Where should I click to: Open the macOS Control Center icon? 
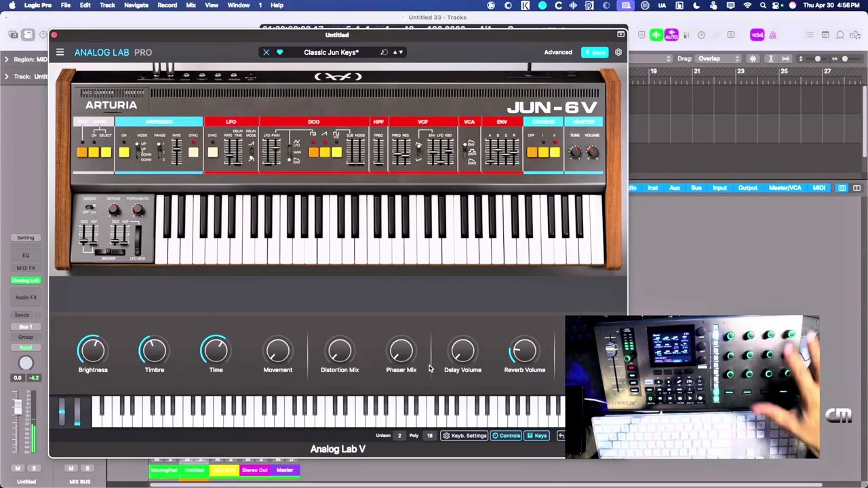(x=777, y=5)
